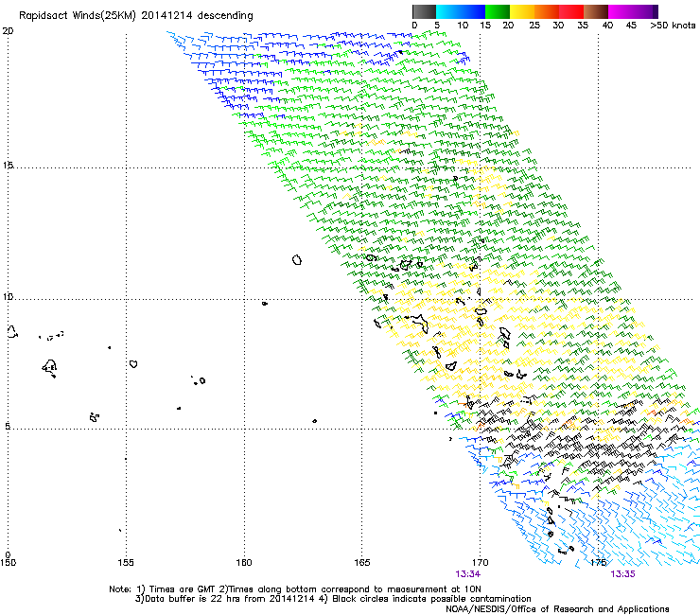Click the latitude label '20'

[x=8, y=31]
